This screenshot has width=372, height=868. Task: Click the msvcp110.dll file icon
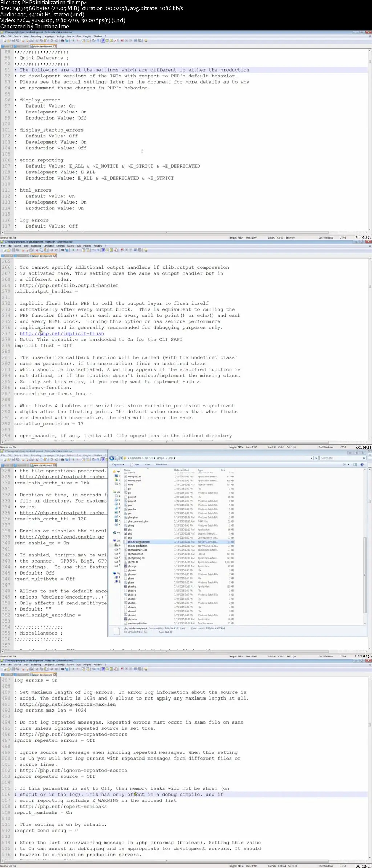(125, 476)
